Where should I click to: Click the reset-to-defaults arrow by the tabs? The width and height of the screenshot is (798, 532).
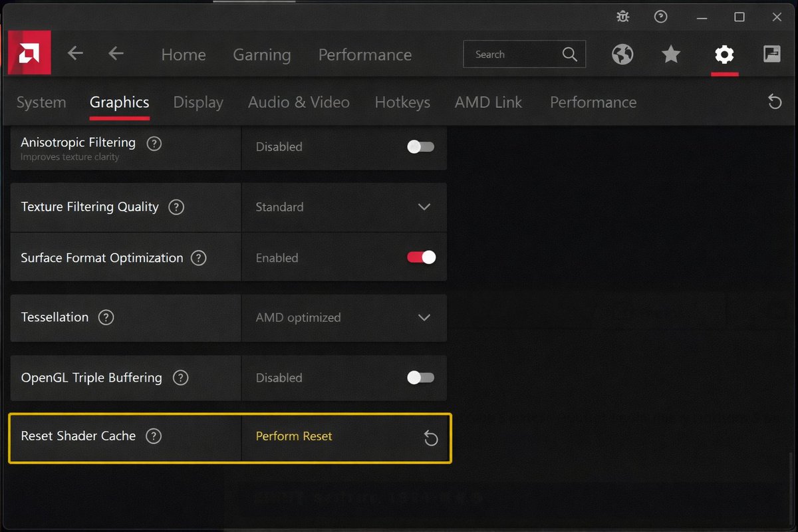pyautogui.click(x=775, y=102)
